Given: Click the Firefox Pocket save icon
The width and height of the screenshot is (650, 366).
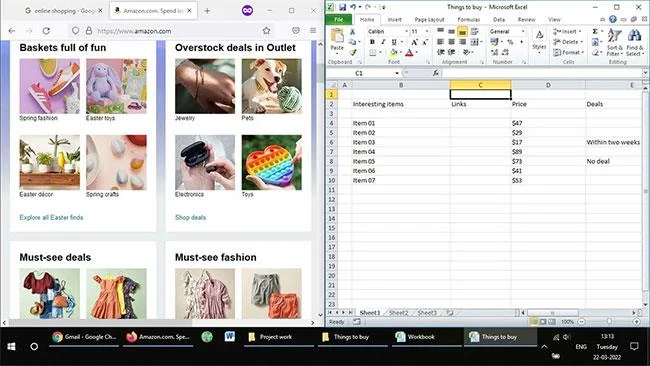Looking at the screenshot, I should (x=296, y=30).
